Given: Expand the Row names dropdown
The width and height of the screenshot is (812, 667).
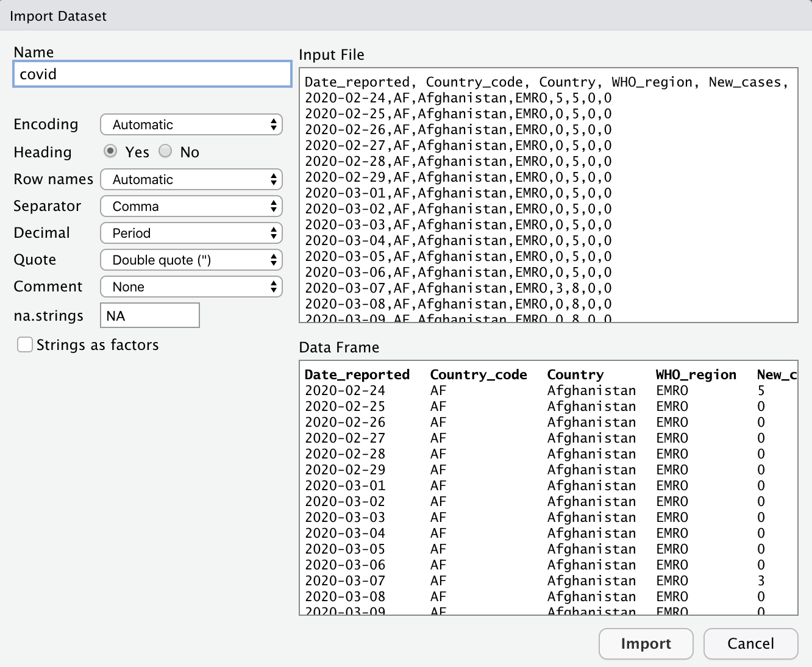Looking at the screenshot, I should pos(191,180).
